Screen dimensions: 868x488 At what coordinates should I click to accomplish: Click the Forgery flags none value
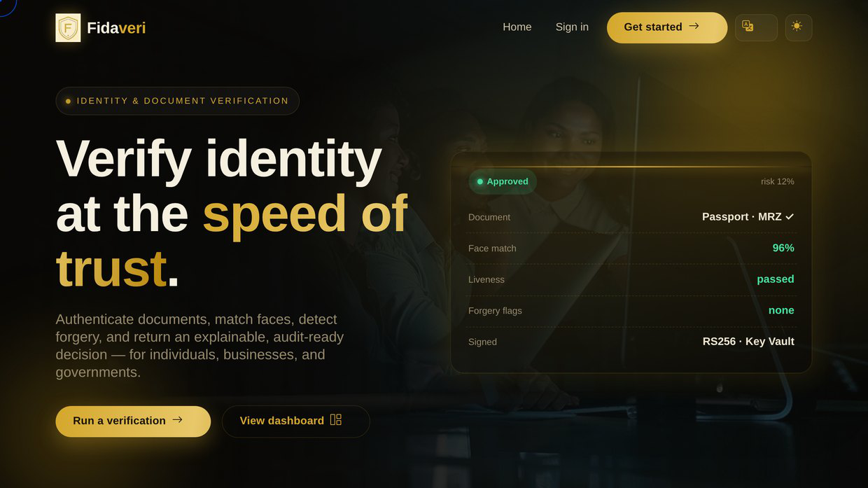(x=781, y=310)
